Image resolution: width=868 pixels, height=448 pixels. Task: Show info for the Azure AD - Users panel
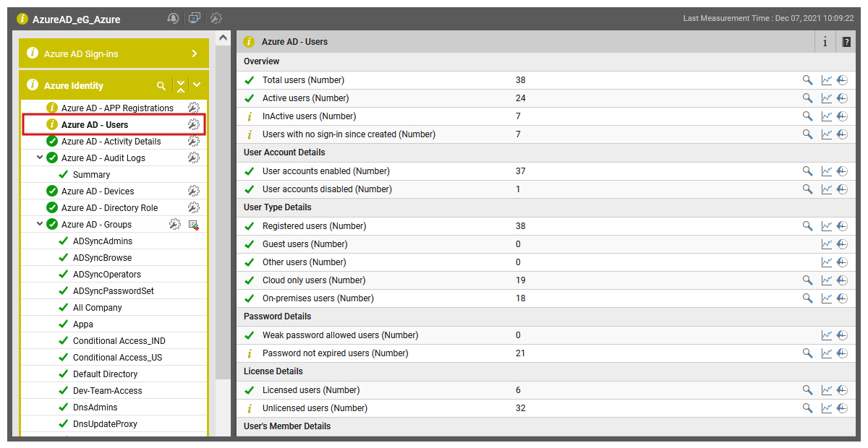[x=825, y=42]
